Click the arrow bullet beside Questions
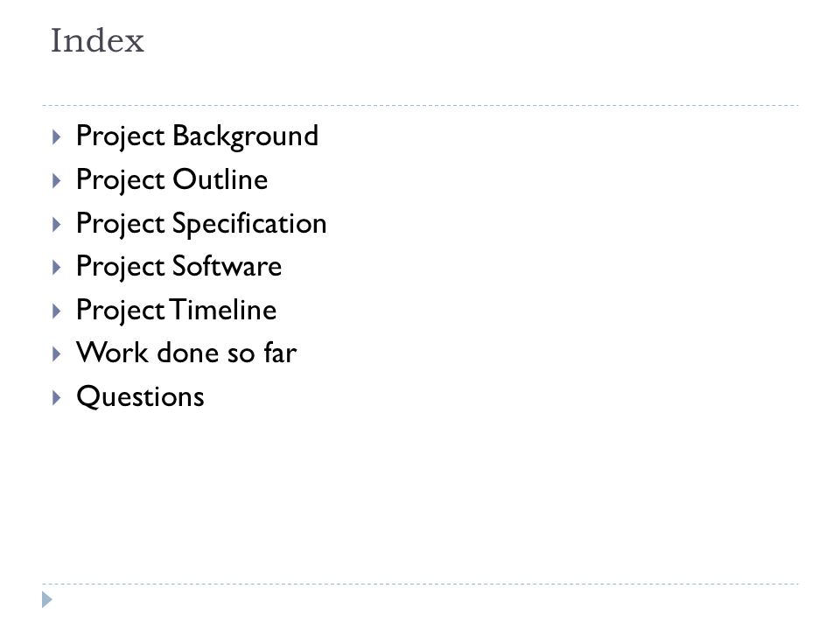Screen dimensions: 840x630 (56, 397)
